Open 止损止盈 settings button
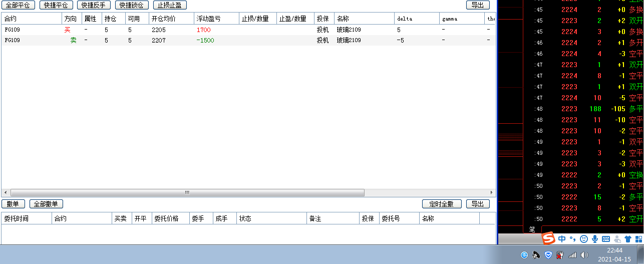Image resolution: width=644 pixels, height=264 pixels. (x=169, y=5)
